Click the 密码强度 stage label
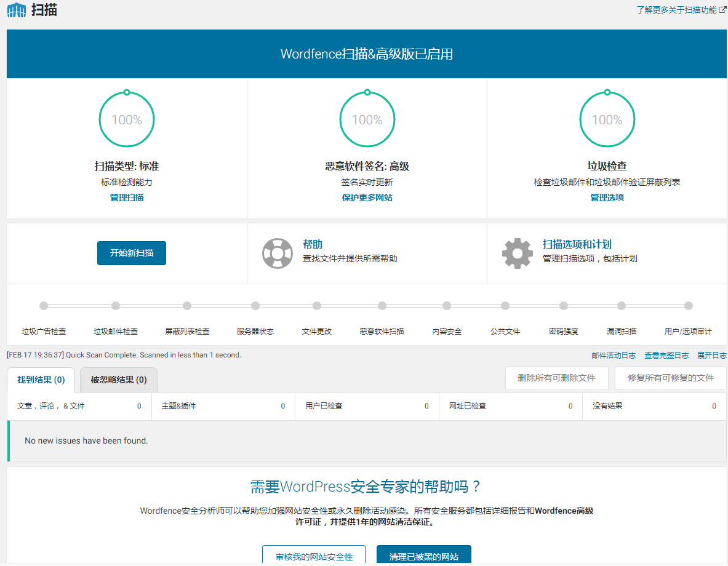Screen dimensions: 728x566 click(x=564, y=332)
